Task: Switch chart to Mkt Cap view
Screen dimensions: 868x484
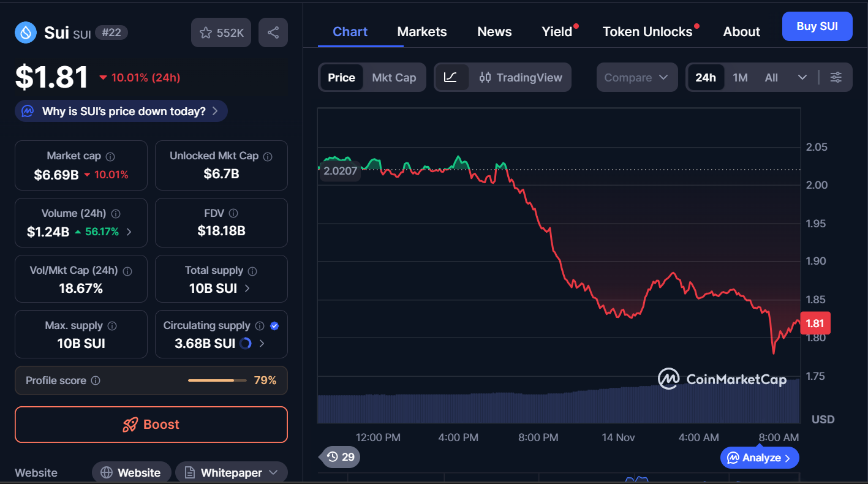Action: 394,77
